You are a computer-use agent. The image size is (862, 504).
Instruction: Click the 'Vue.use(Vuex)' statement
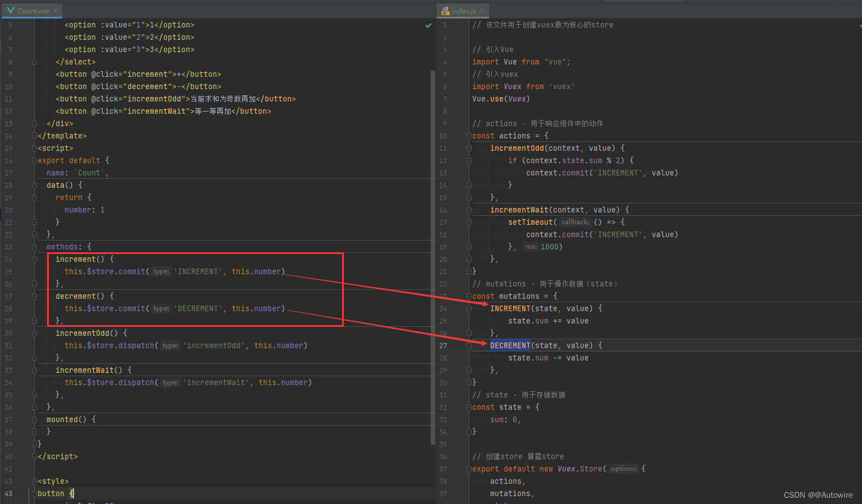[x=501, y=99]
